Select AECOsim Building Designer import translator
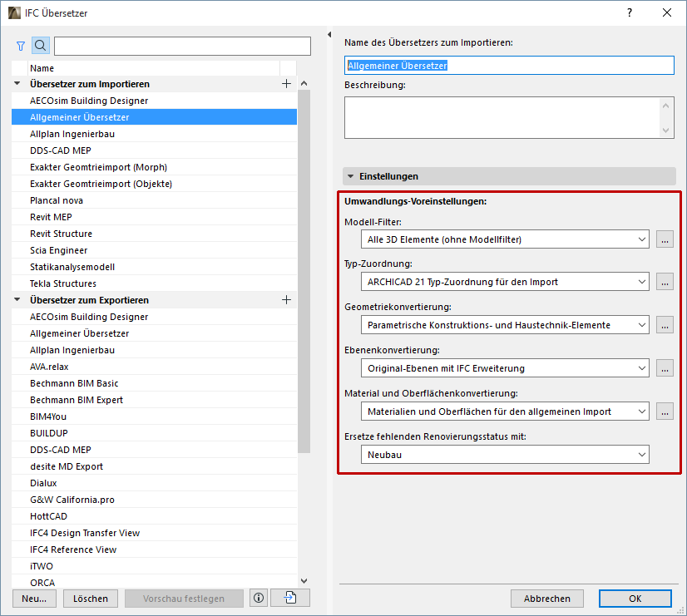The width and height of the screenshot is (687, 616). 154,101
